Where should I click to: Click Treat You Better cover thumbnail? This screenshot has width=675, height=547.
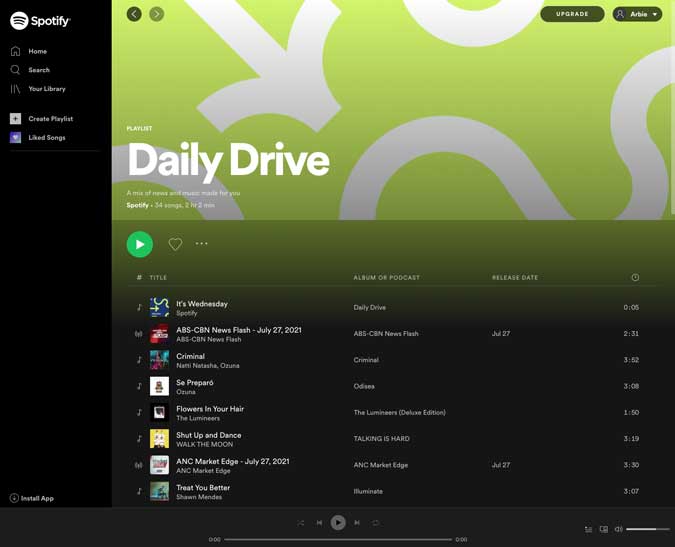coord(159,491)
